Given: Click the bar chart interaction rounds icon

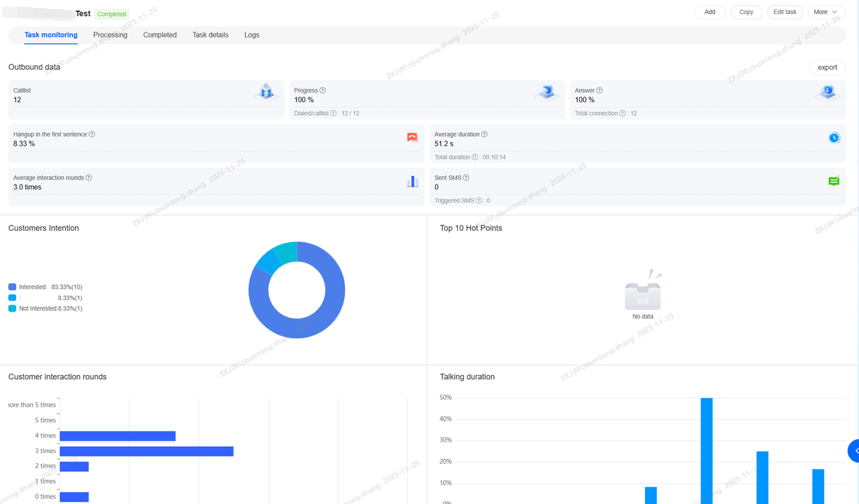Looking at the screenshot, I should 412,181.
